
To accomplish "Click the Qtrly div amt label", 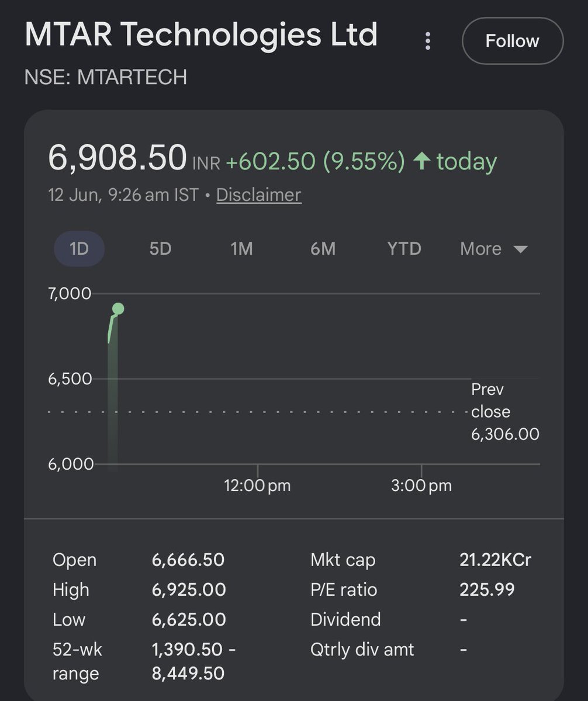I will coord(362,649).
